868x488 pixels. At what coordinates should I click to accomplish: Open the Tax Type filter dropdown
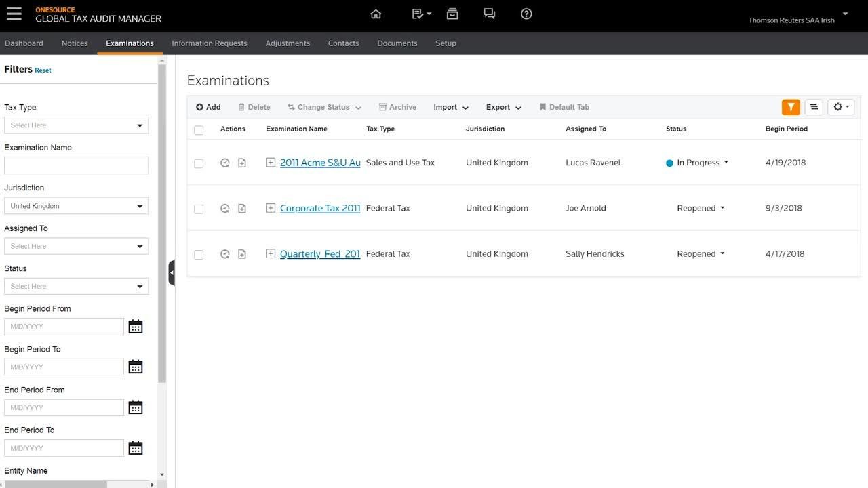(76, 125)
